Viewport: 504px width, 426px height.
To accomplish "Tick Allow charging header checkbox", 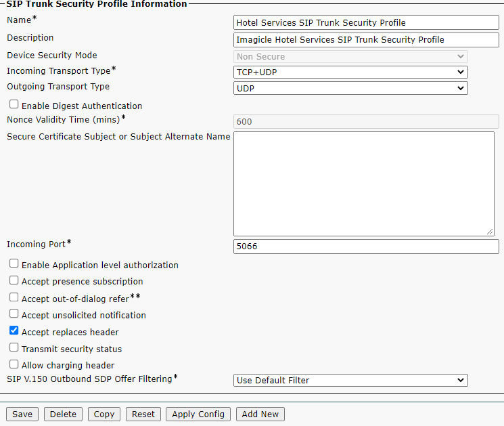I will 14,364.
